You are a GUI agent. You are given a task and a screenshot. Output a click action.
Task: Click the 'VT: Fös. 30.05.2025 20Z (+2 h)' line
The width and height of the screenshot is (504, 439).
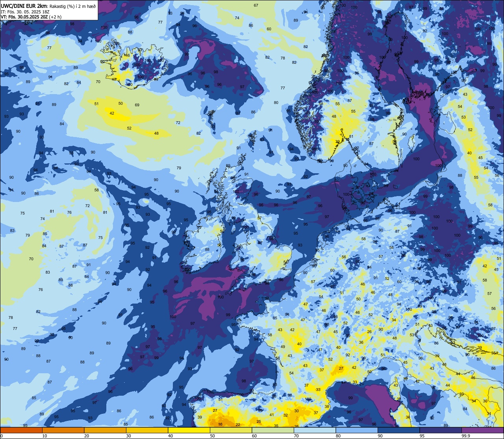pos(31,17)
